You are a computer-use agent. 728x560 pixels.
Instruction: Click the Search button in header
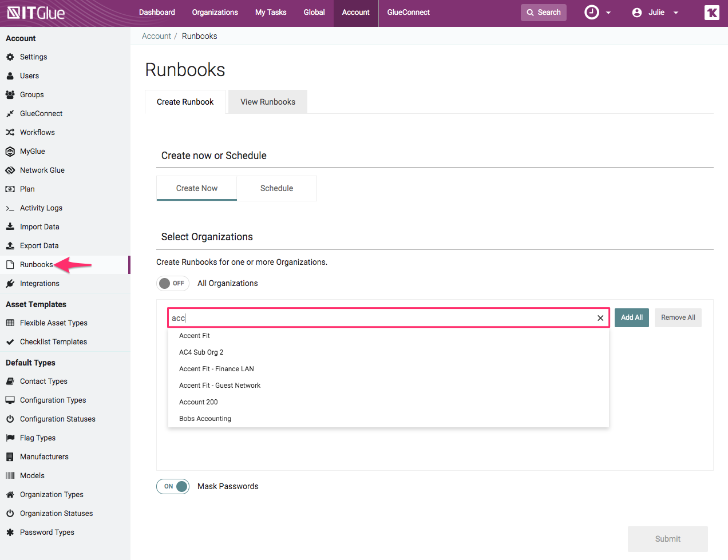tap(544, 13)
